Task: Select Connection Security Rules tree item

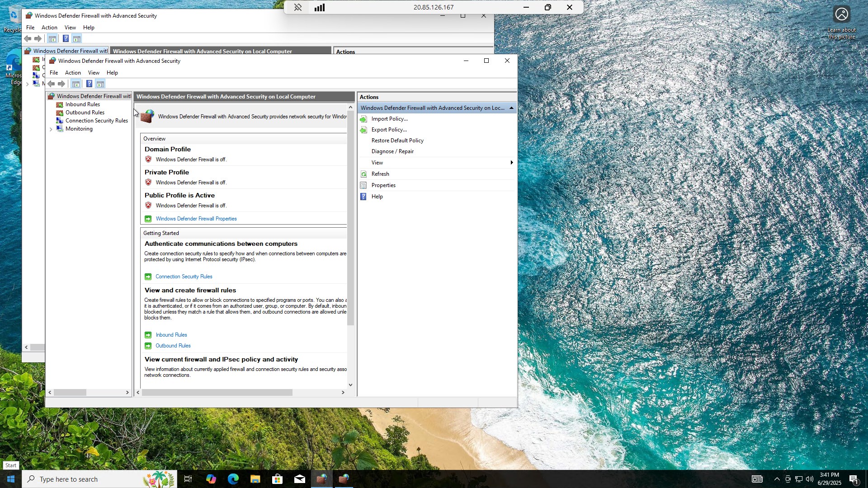Action: coord(97,121)
